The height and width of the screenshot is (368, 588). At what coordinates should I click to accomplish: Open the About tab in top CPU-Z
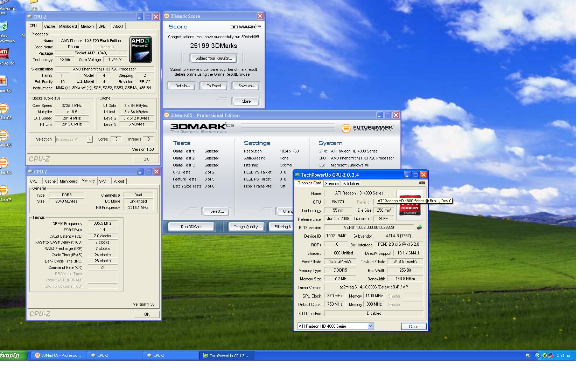click(118, 26)
